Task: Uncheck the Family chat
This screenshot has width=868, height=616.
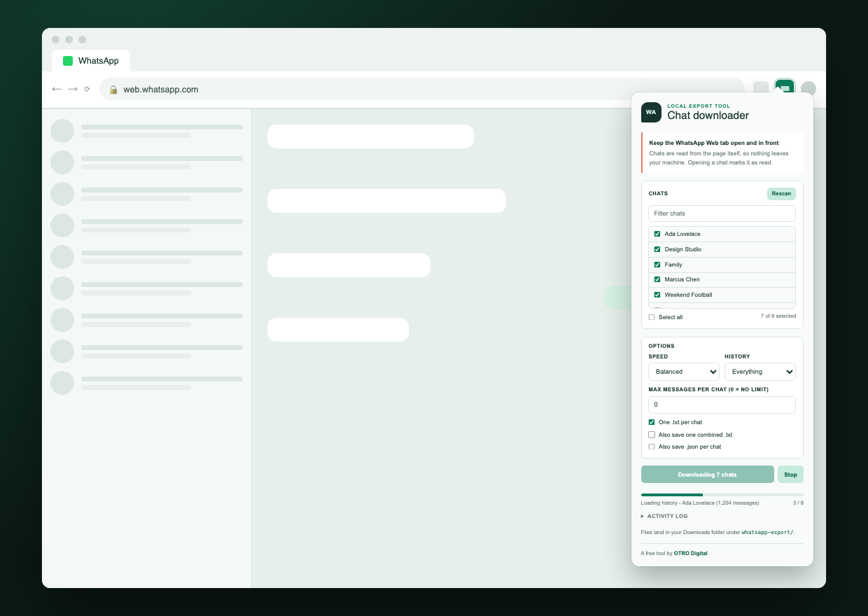Action: point(657,265)
